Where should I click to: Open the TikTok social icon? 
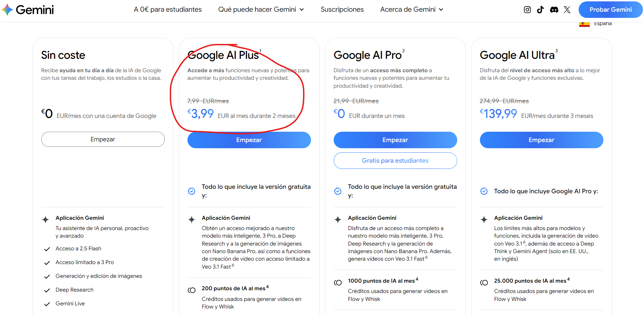(540, 10)
